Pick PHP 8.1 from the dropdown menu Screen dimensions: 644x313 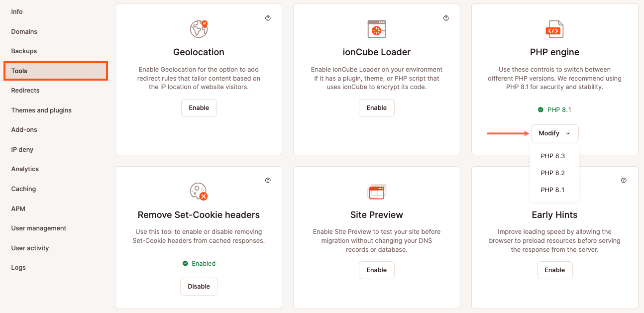point(553,190)
